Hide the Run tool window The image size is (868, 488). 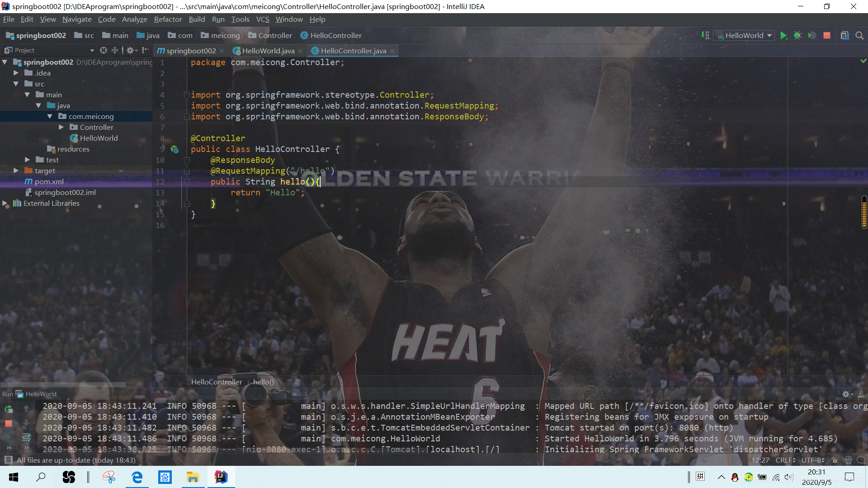click(861, 394)
